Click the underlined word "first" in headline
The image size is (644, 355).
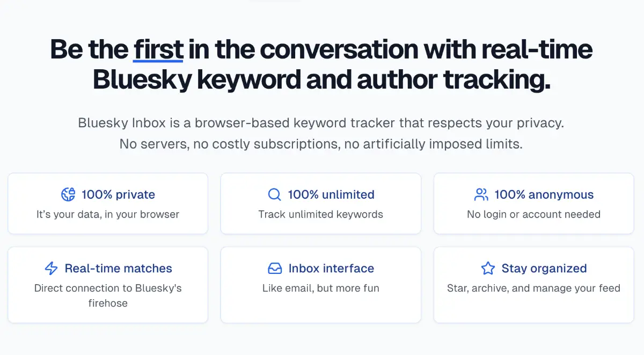pos(158,49)
